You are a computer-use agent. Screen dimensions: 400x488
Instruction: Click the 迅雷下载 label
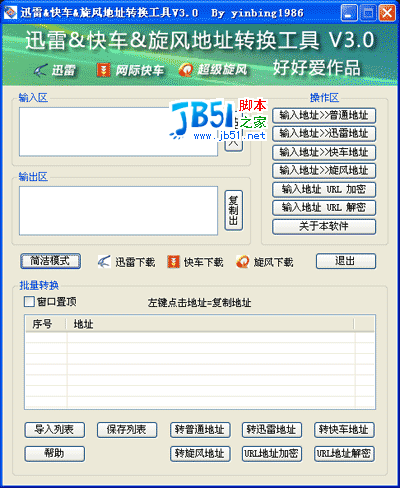135,262
